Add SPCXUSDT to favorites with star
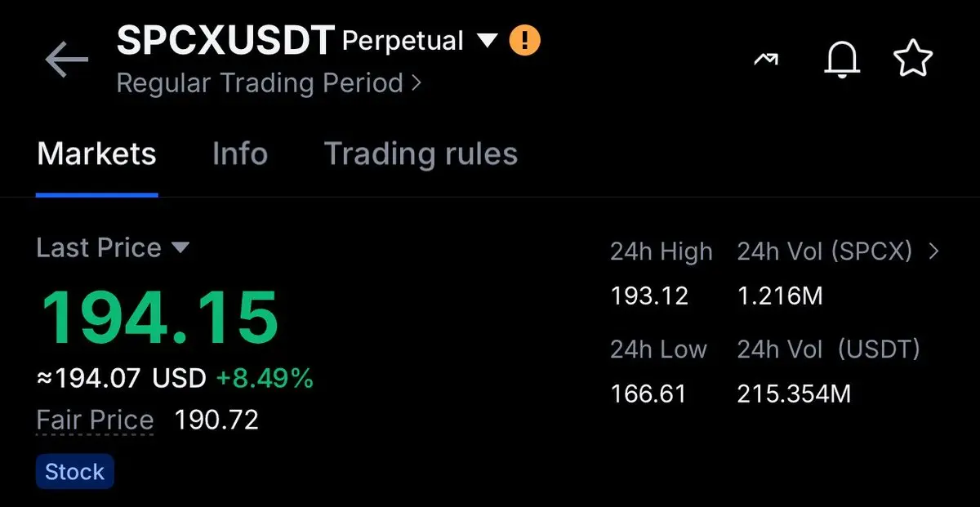 click(913, 60)
